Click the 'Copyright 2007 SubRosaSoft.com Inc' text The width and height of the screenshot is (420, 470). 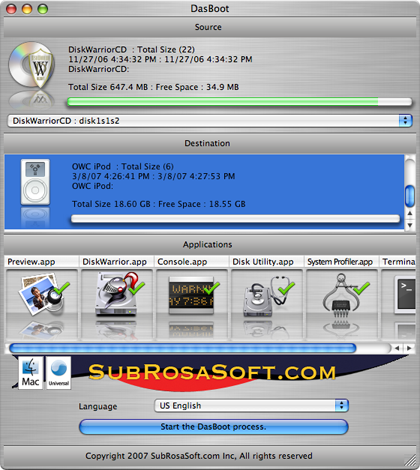click(x=160, y=456)
